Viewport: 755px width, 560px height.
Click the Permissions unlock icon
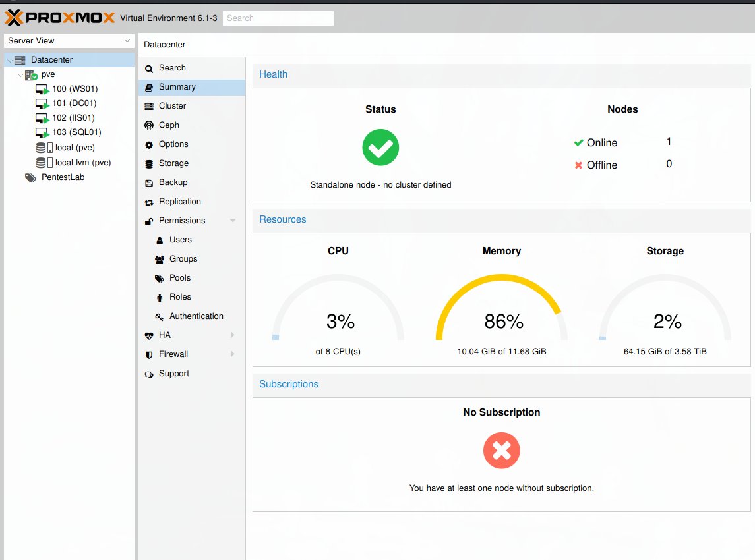pos(149,221)
